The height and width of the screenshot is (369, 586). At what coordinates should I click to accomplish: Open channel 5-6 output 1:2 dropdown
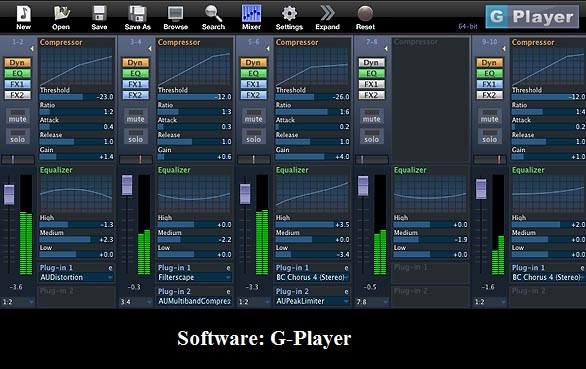[x=254, y=302]
